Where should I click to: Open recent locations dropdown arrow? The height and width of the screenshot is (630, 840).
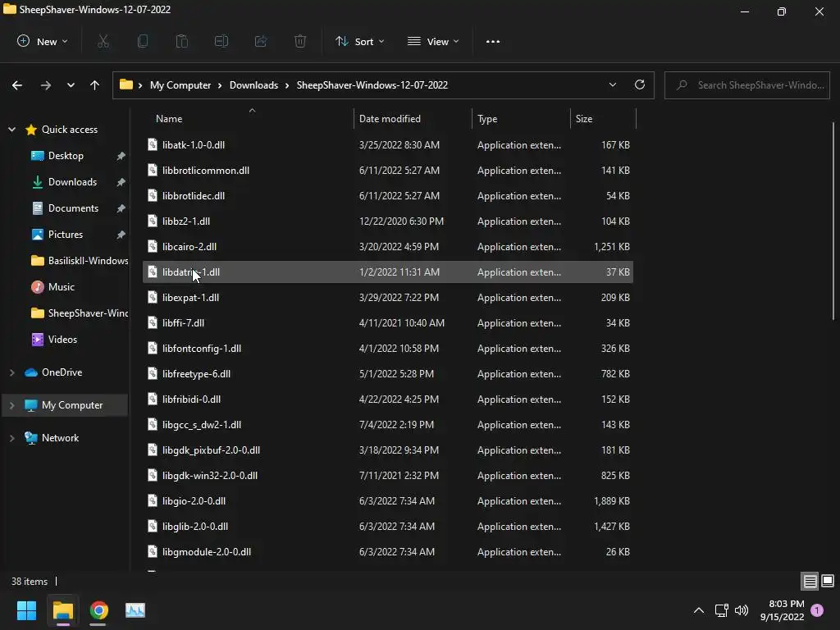(71, 85)
